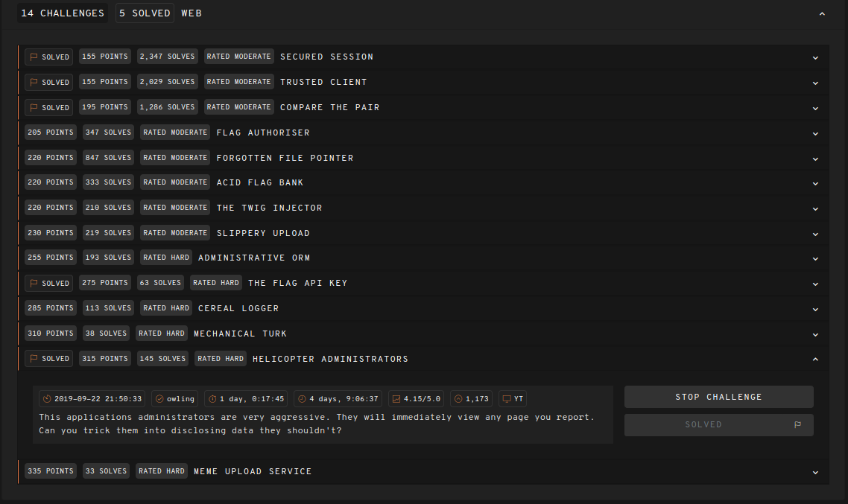Expand the Meme Upload Service challenge

(x=814, y=471)
